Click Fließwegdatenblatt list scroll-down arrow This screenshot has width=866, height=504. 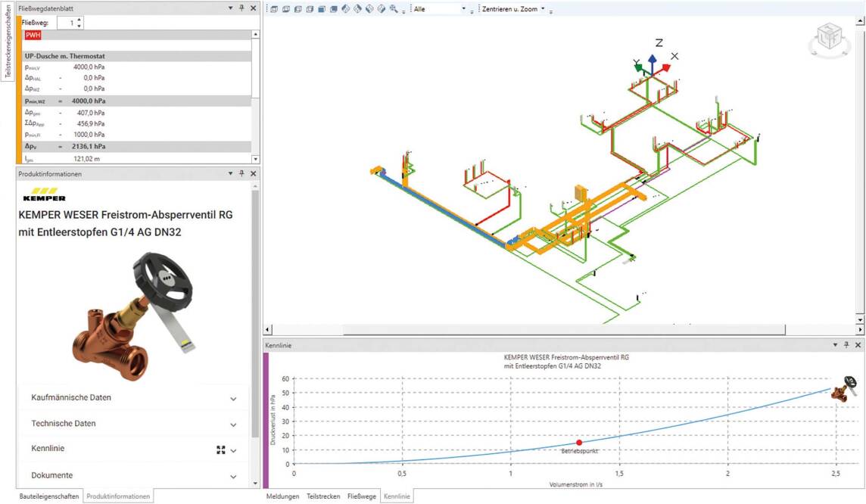tap(255, 159)
